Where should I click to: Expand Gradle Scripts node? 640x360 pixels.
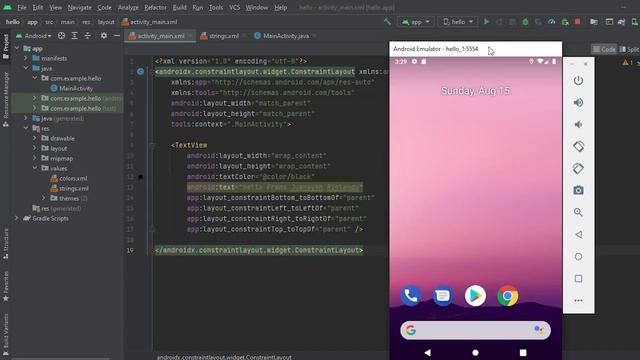pyautogui.click(x=17, y=218)
